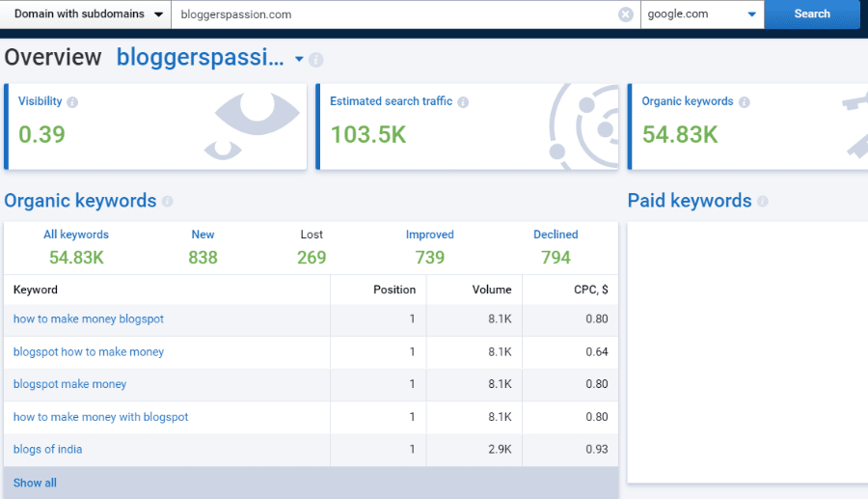Open keyword 'how to make money with blogspot'
Viewport: 868px width, 499px height.
pyautogui.click(x=100, y=417)
